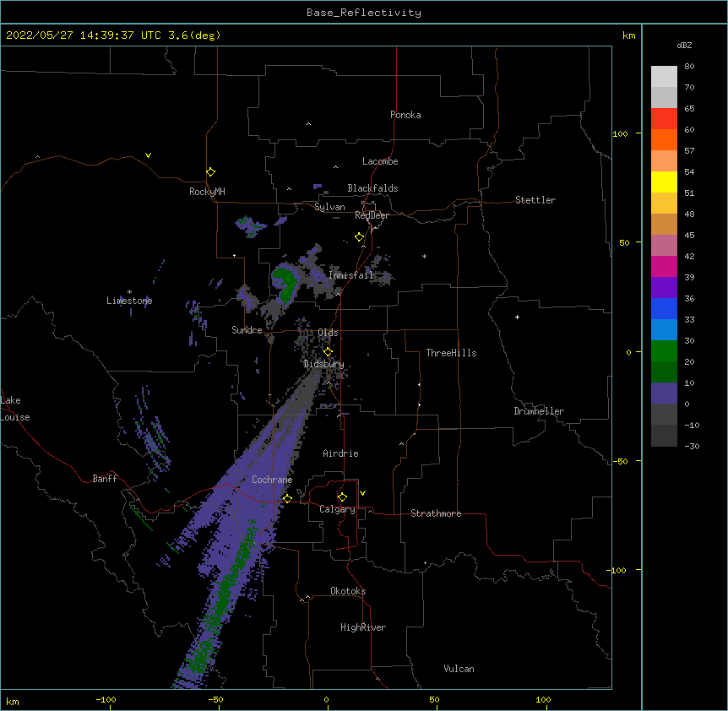
Task: Click the Vulcan town label
Action: tap(459, 669)
